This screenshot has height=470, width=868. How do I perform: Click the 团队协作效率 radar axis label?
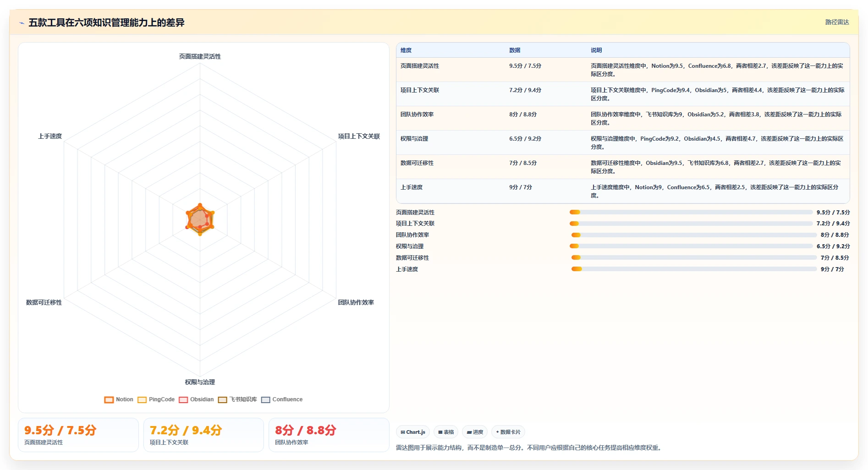click(x=356, y=302)
